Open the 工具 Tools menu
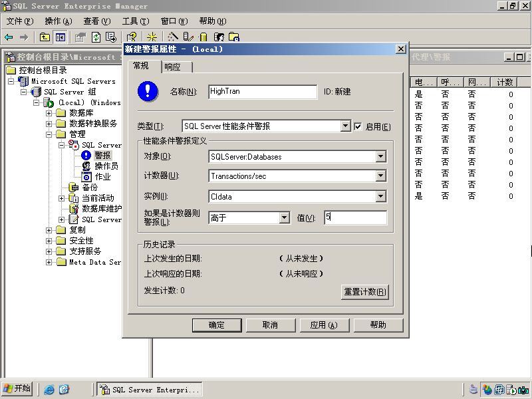 136,21
